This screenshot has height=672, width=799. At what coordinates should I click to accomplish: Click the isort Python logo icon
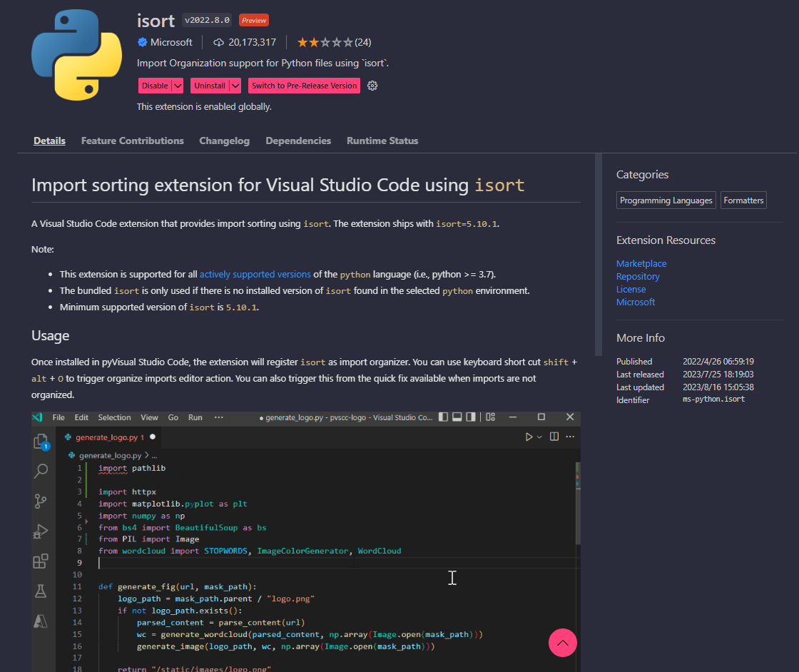click(x=76, y=54)
